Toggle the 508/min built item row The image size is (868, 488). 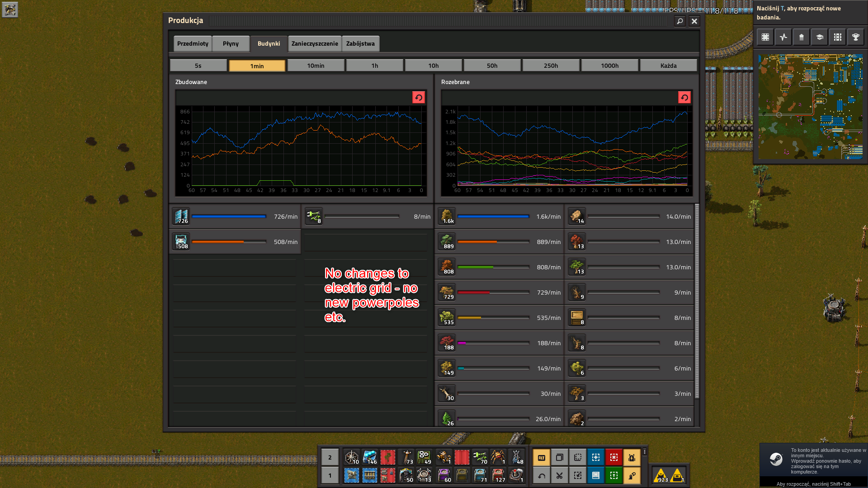coord(235,242)
